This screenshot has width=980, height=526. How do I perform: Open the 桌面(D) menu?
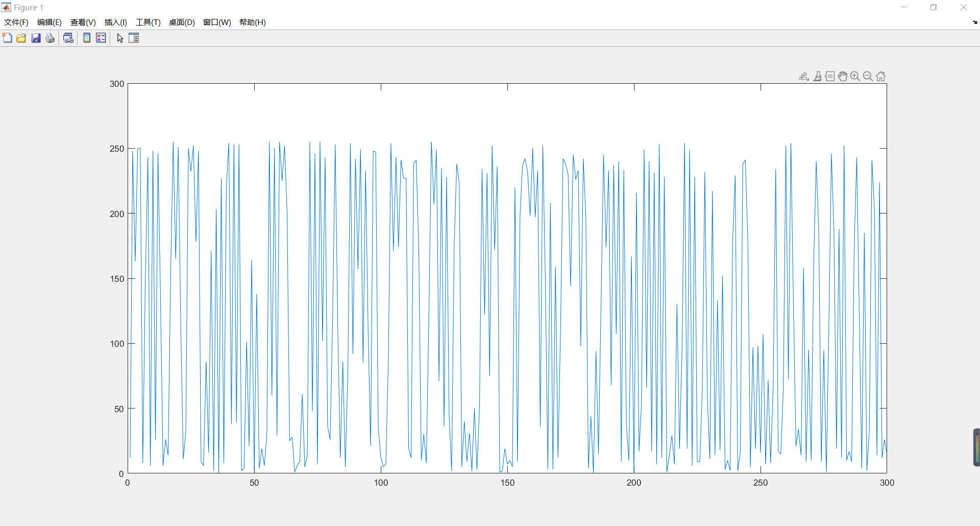[182, 22]
